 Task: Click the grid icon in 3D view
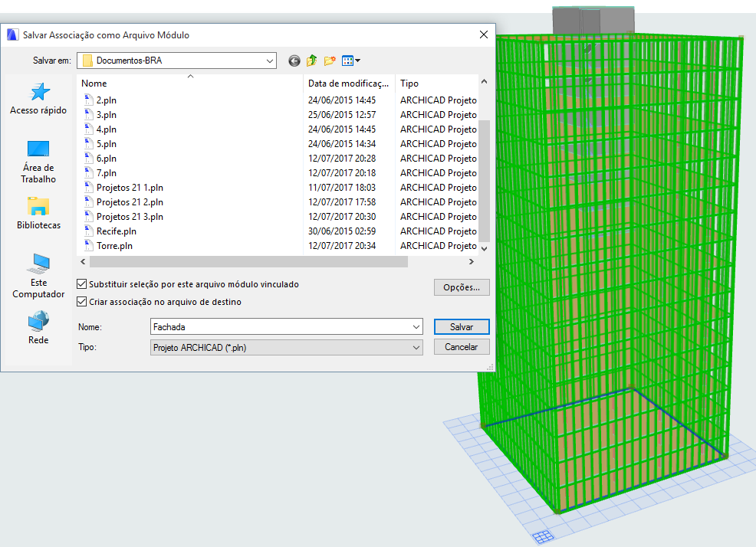click(x=543, y=536)
